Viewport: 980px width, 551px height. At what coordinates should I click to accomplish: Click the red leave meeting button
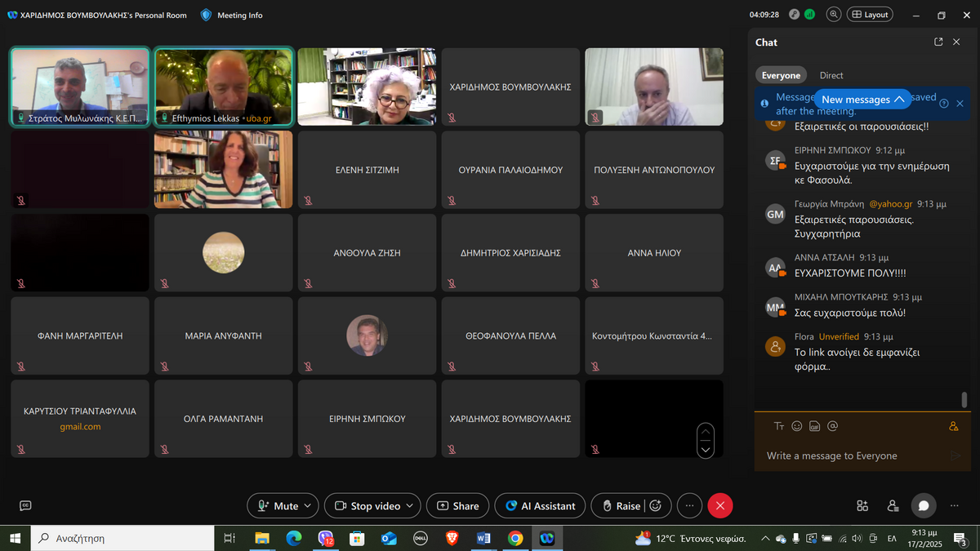[719, 506]
